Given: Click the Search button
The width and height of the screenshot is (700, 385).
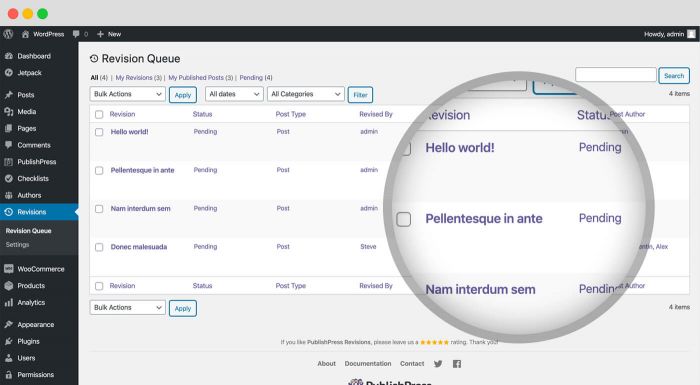Looking at the screenshot, I should (x=674, y=75).
